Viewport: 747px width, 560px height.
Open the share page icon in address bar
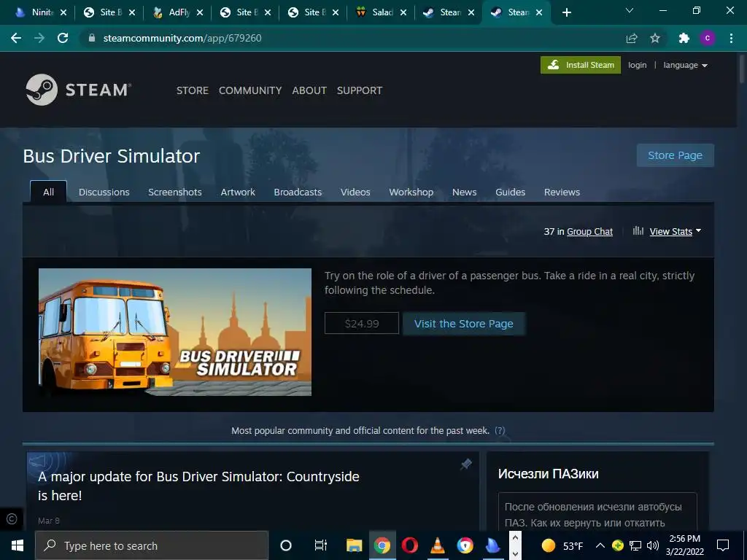pos(632,38)
